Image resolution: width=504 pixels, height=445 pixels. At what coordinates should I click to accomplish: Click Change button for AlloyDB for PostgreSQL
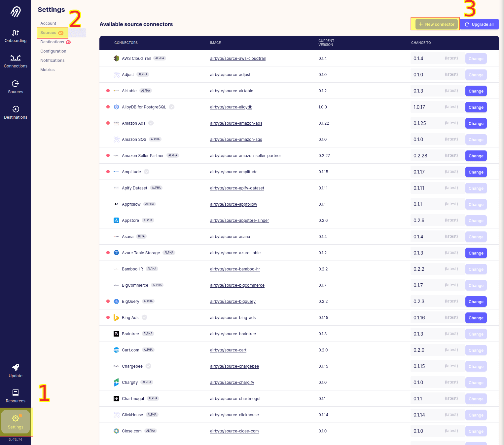pyautogui.click(x=476, y=107)
